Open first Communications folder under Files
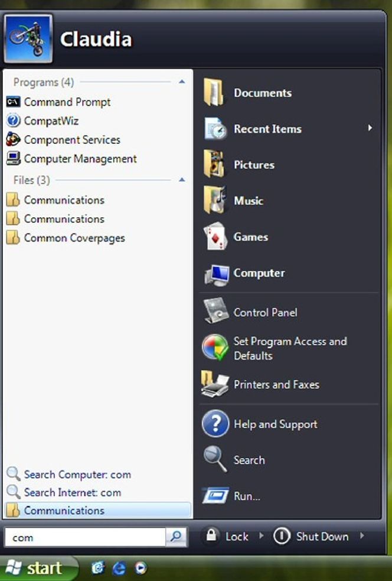Screen dimensions: 392x581 pos(55,200)
